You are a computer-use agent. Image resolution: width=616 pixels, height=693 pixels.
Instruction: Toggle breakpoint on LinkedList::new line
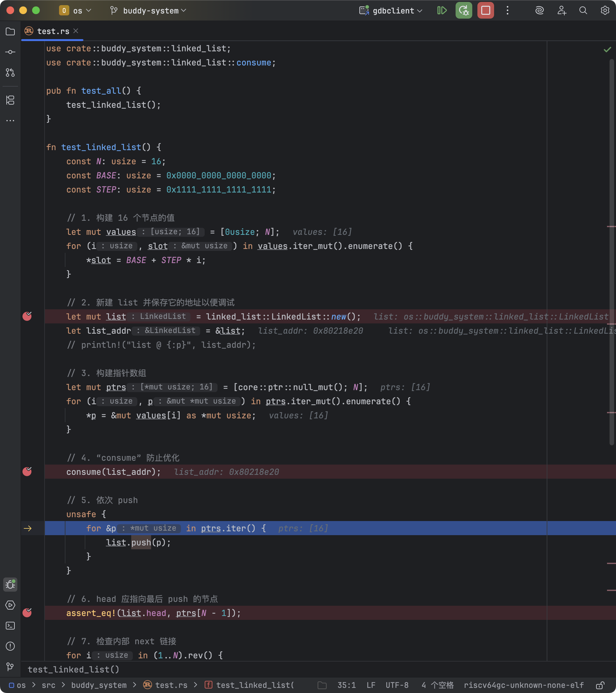27,316
